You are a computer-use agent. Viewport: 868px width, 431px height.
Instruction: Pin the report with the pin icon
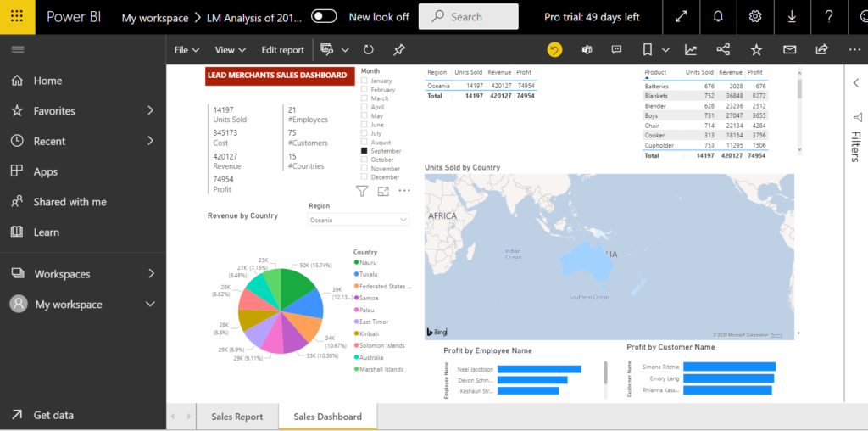(x=399, y=50)
